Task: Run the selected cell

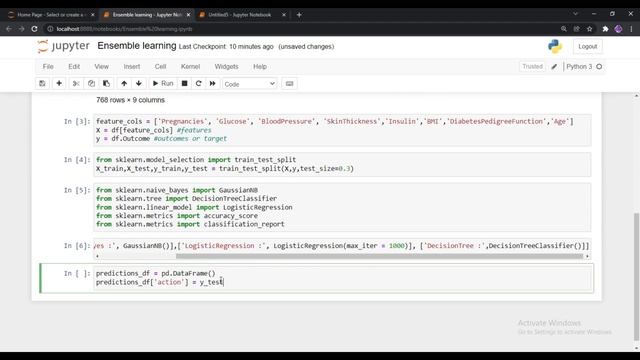Action: click(163, 83)
